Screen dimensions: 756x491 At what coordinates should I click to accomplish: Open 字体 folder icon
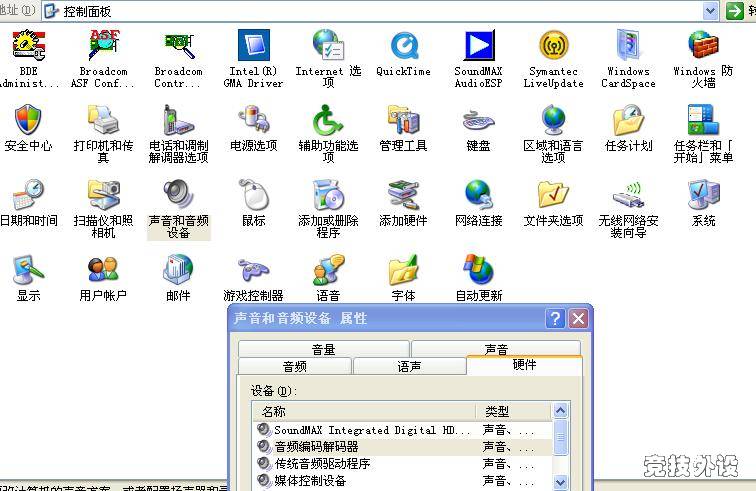point(404,269)
